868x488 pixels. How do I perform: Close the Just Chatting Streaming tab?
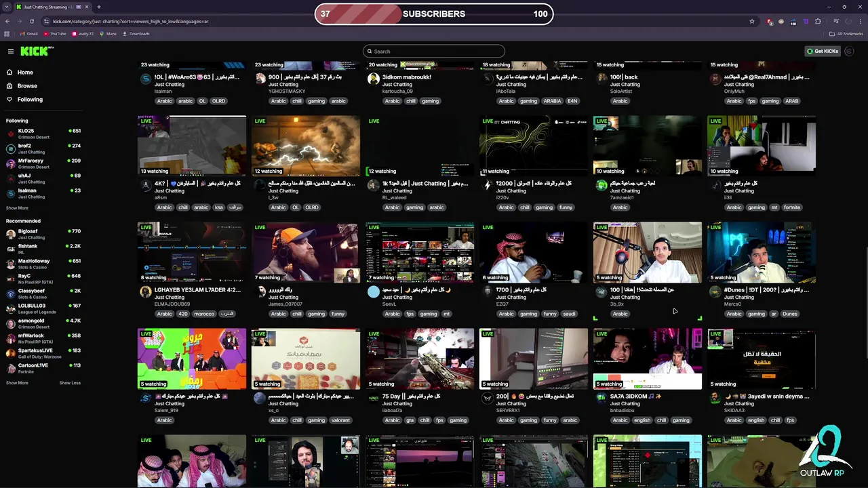(88, 7)
